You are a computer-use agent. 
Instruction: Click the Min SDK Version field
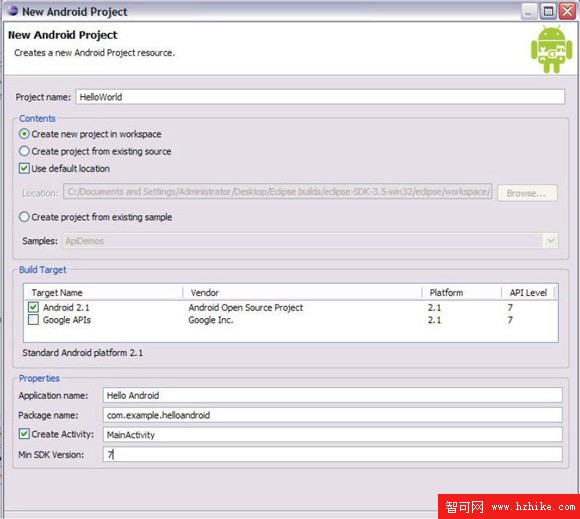tap(333, 454)
